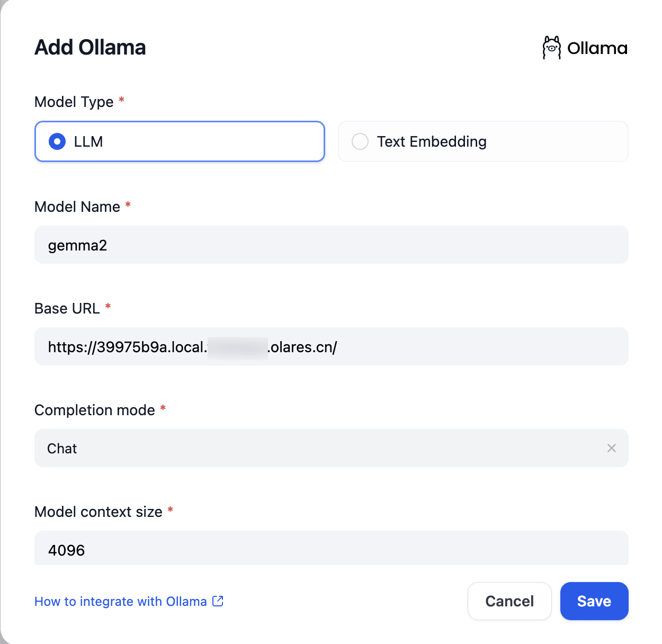Screen dimensions: 662x644
Task: Click the external link arrow icon
Action: [218, 601]
